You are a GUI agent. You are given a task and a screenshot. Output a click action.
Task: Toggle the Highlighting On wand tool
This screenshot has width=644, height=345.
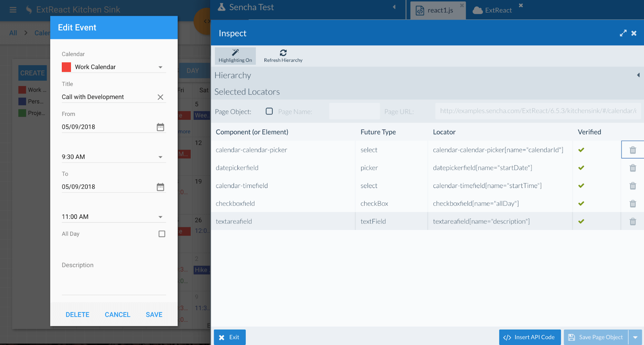pyautogui.click(x=235, y=56)
